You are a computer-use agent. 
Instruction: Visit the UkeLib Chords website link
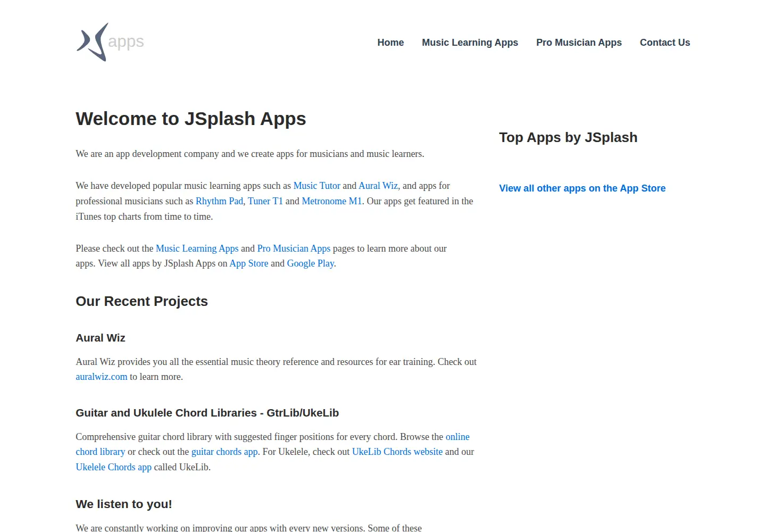(397, 452)
